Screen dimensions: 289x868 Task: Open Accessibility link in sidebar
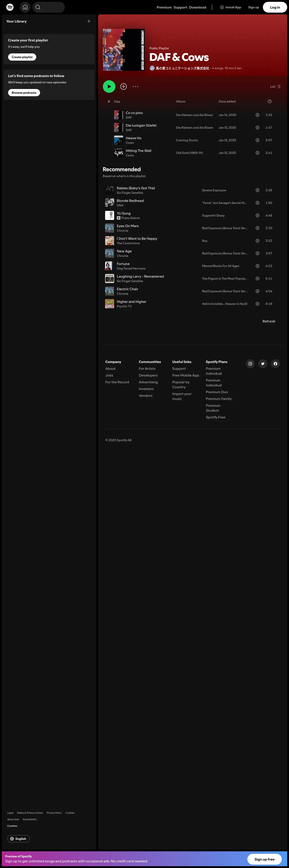pyautogui.click(x=30, y=819)
